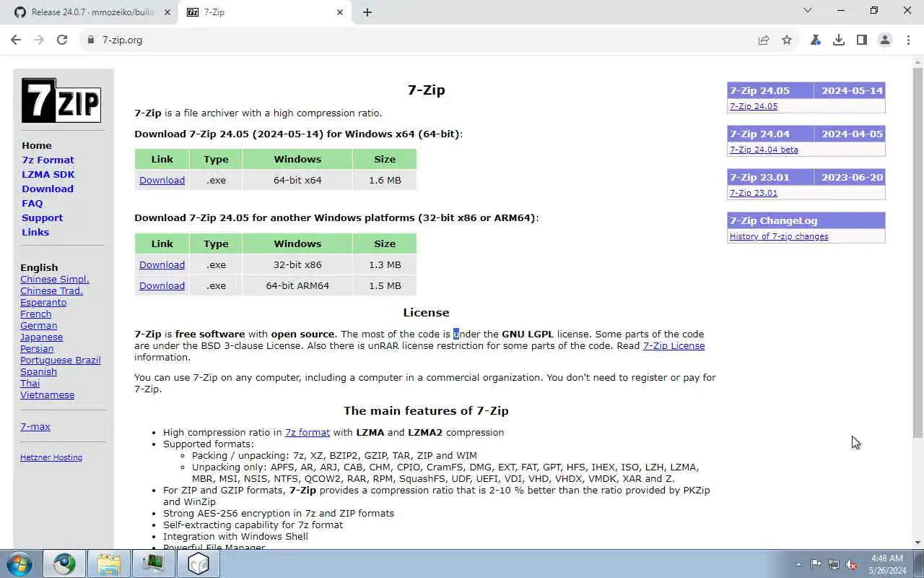
Task: View site info lock icon
Action: click(x=91, y=40)
